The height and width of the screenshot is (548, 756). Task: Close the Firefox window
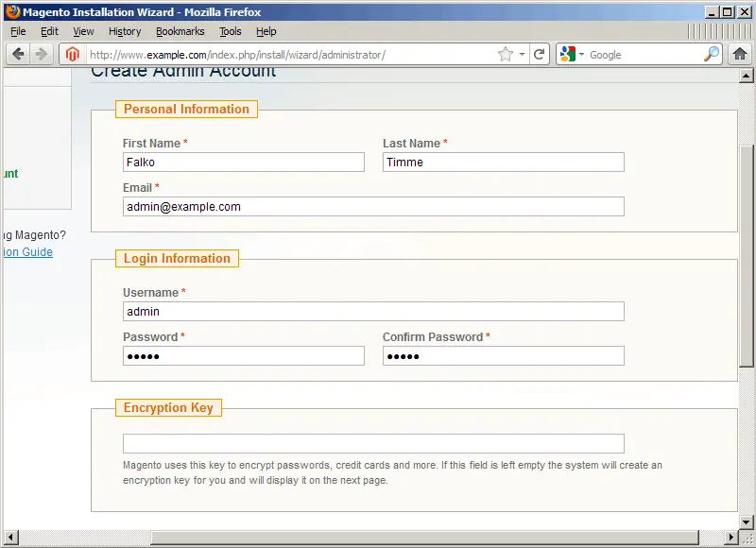[744, 12]
